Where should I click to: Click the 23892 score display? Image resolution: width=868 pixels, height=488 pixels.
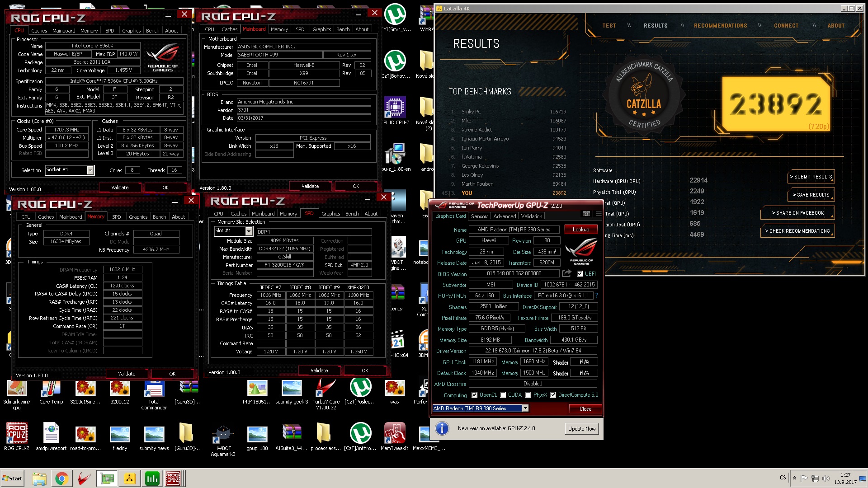click(775, 104)
